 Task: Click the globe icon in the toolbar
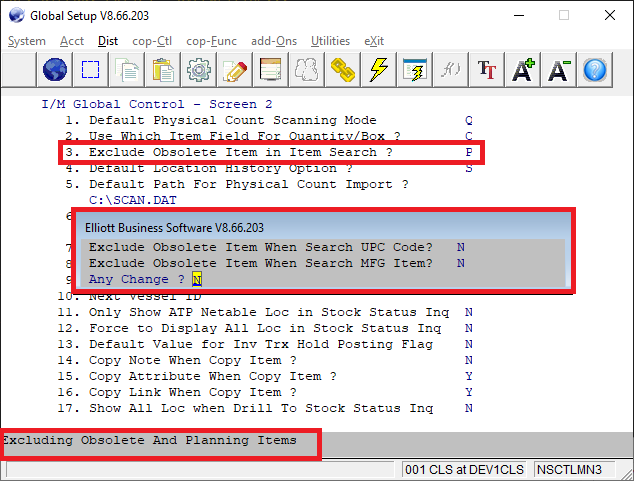[56, 70]
